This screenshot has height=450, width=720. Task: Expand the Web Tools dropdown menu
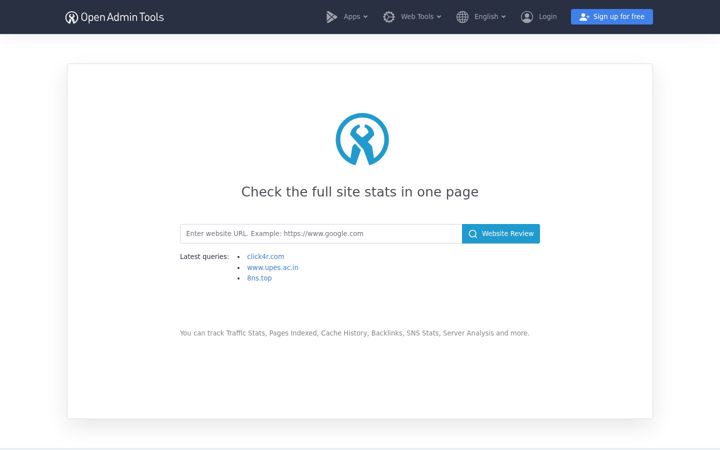[x=421, y=17]
